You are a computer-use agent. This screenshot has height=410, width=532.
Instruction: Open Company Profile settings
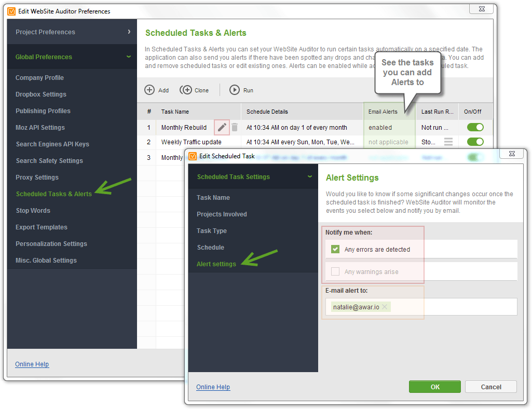tap(39, 78)
